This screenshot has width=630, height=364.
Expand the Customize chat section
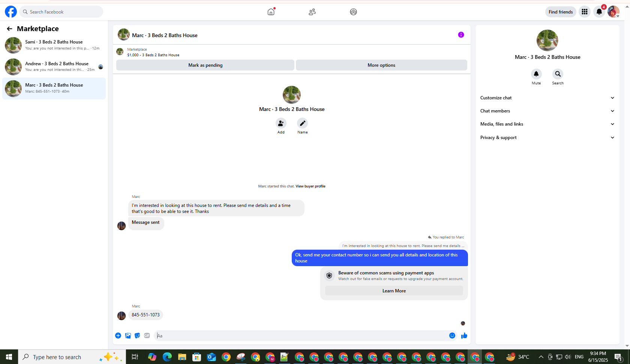(547, 98)
